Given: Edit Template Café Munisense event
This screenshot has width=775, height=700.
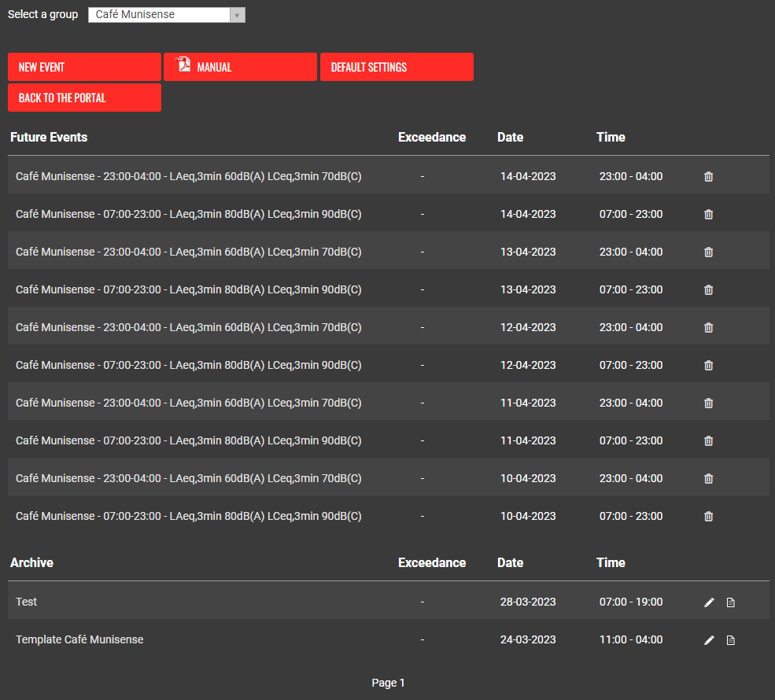Looking at the screenshot, I should pyautogui.click(x=709, y=640).
